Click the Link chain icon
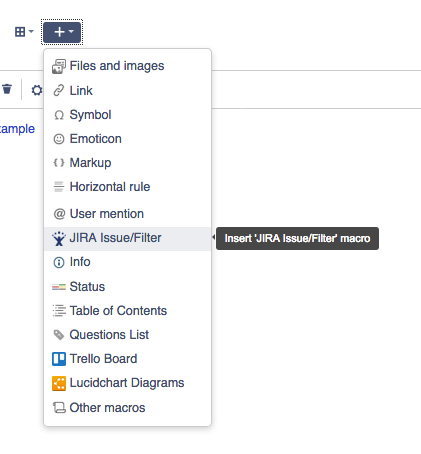The image size is (421, 454). pos(59,90)
